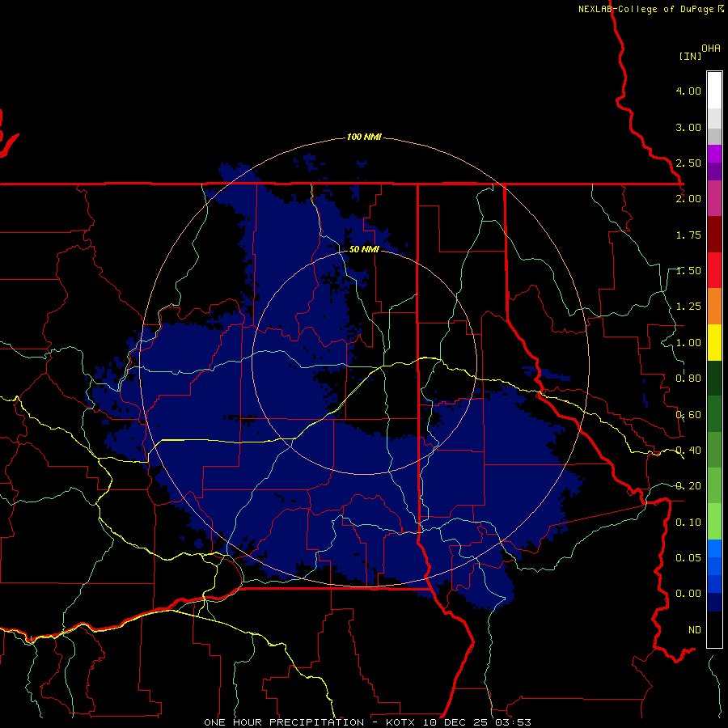Select the bright red swatch beside 1.50
This screenshot has width=728, height=728.
(714, 270)
